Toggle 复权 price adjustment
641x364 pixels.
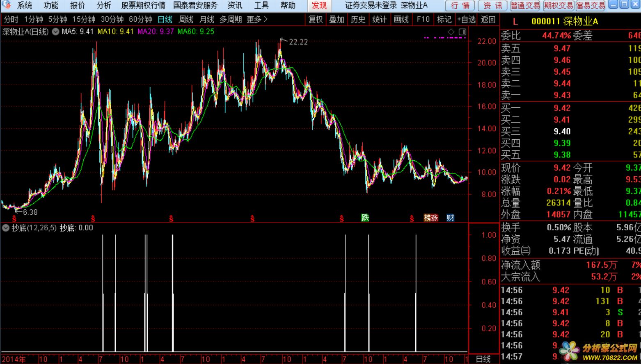pyautogui.click(x=316, y=19)
